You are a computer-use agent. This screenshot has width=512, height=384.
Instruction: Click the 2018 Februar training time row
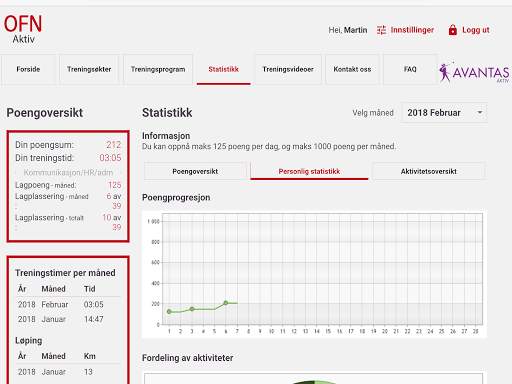(68, 304)
